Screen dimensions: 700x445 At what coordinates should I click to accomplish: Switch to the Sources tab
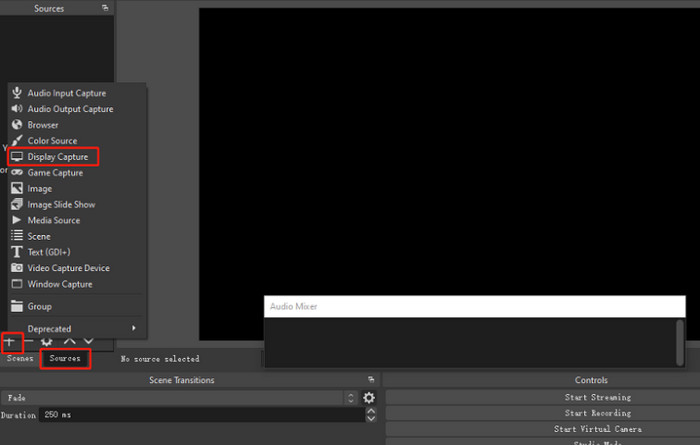pyautogui.click(x=65, y=358)
